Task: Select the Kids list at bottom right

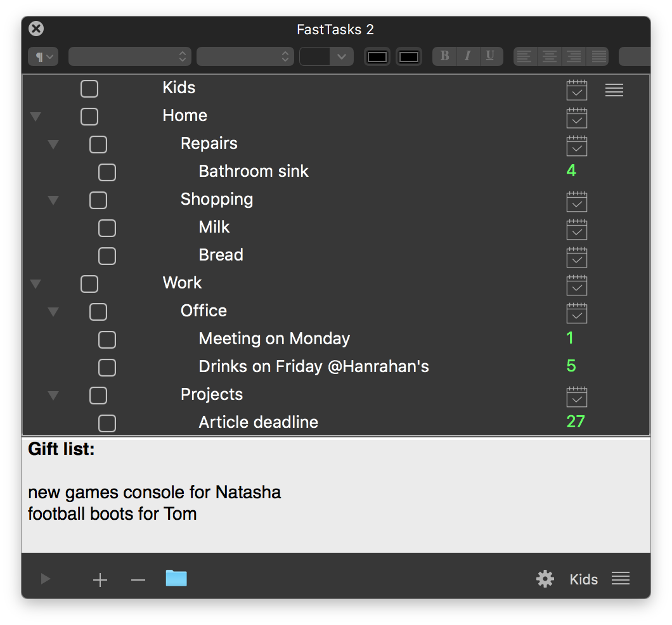Action: (583, 578)
